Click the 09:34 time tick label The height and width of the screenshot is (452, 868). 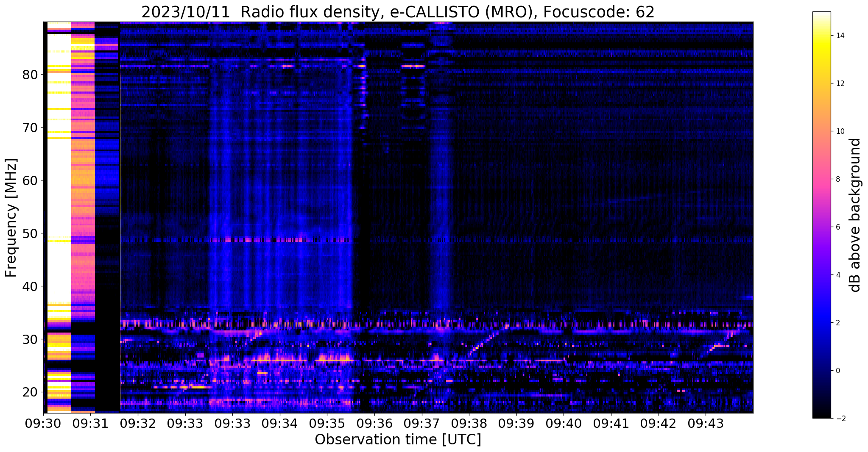point(280,424)
